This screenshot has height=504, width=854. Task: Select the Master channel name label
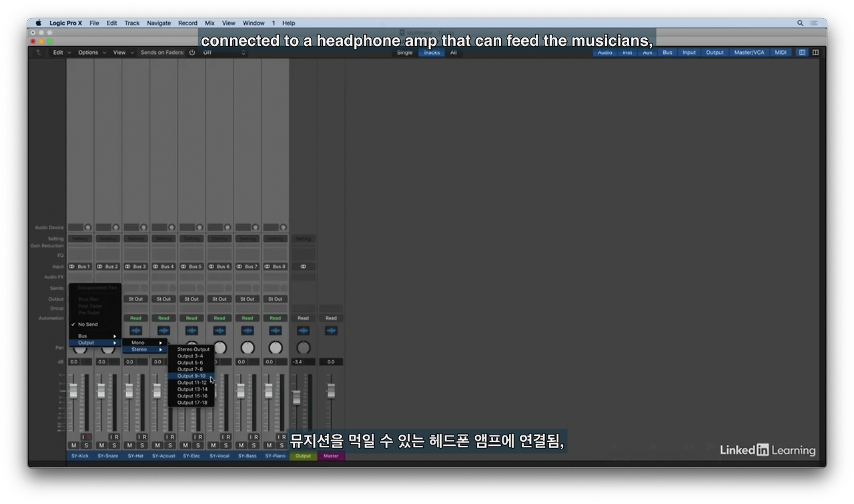331,456
